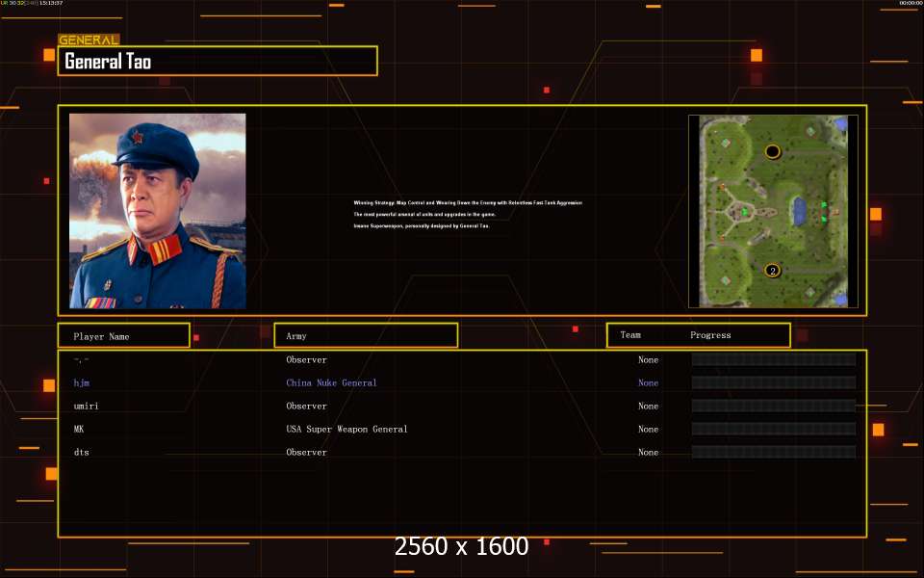924x578 pixels.
Task: Click the yellow GENERAL label tag
Action: point(89,40)
